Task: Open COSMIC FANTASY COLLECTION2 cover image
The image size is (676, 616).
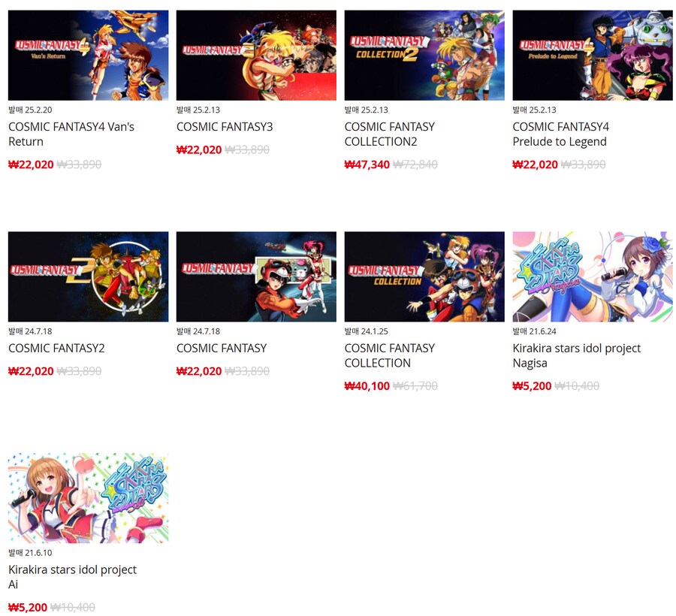Action: pos(424,56)
